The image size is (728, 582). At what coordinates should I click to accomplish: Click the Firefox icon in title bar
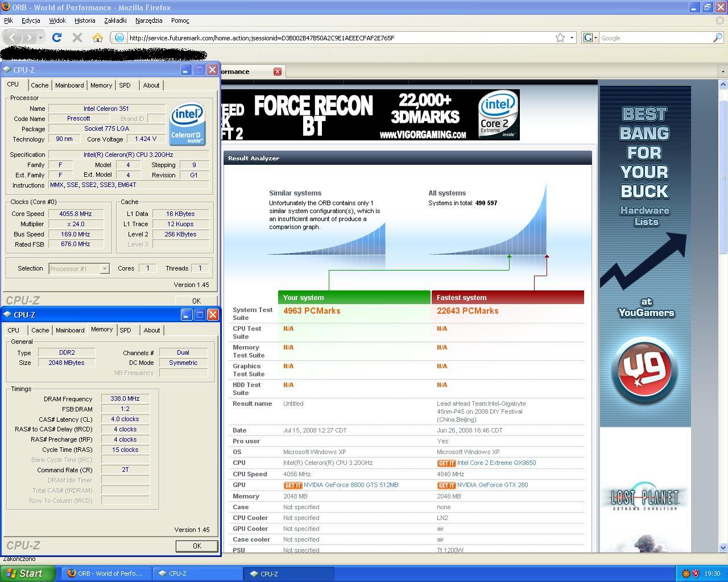pyautogui.click(x=6, y=7)
